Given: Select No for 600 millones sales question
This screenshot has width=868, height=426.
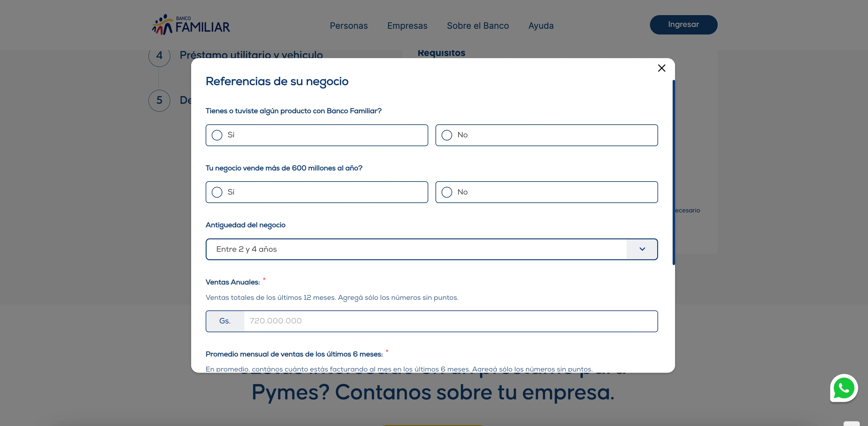Looking at the screenshot, I should [447, 192].
